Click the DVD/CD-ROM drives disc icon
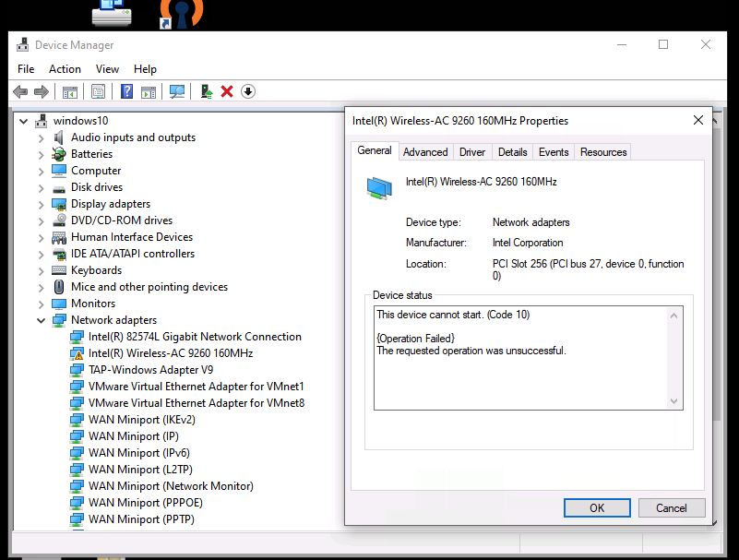Image resolution: width=739 pixels, height=560 pixels. [59, 220]
